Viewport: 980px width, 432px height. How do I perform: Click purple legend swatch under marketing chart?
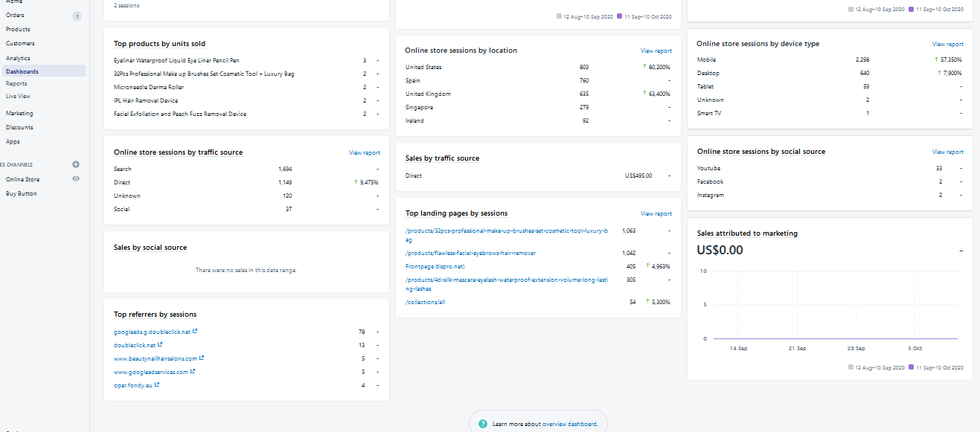(x=911, y=367)
